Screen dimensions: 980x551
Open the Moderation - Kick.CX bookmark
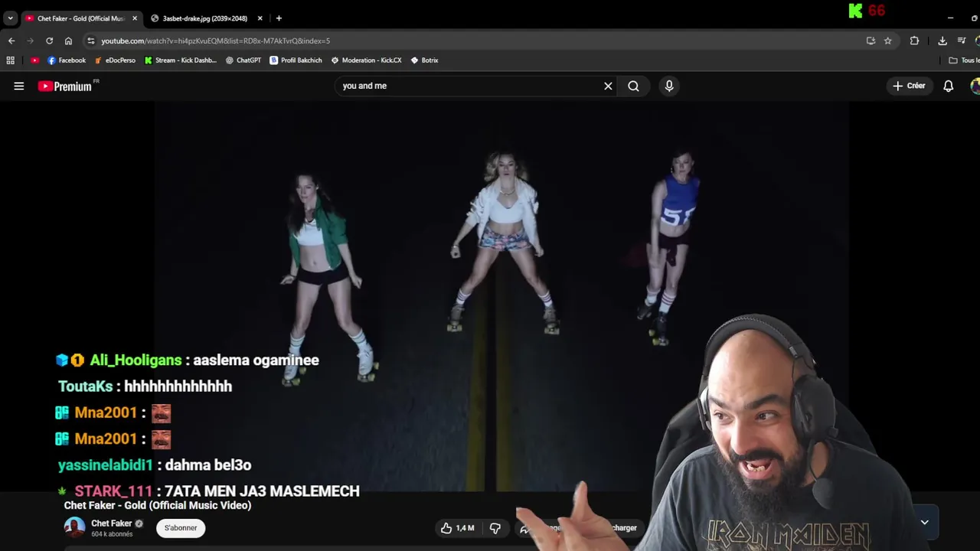(366, 60)
